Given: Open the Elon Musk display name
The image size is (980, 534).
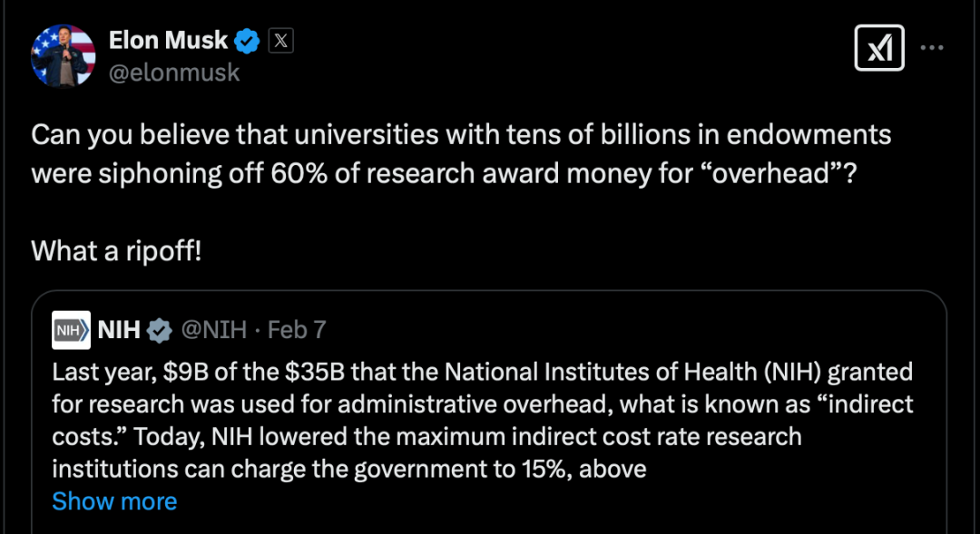Looking at the screenshot, I should tap(168, 41).
